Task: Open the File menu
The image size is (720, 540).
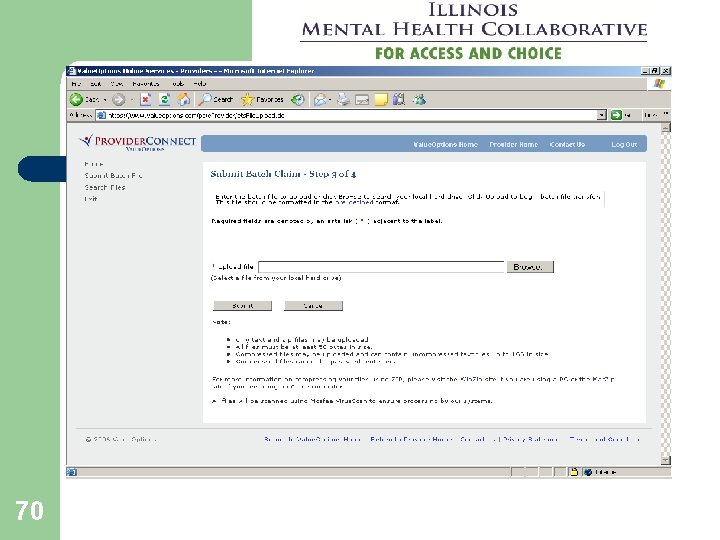Action: point(76,84)
